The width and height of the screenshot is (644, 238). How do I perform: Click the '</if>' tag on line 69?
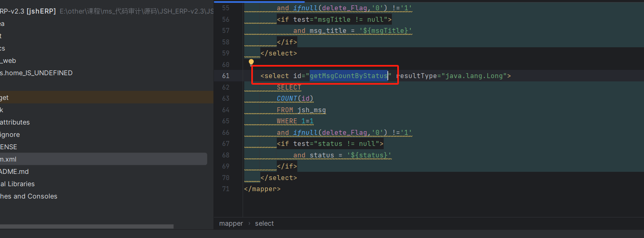pos(287,166)
